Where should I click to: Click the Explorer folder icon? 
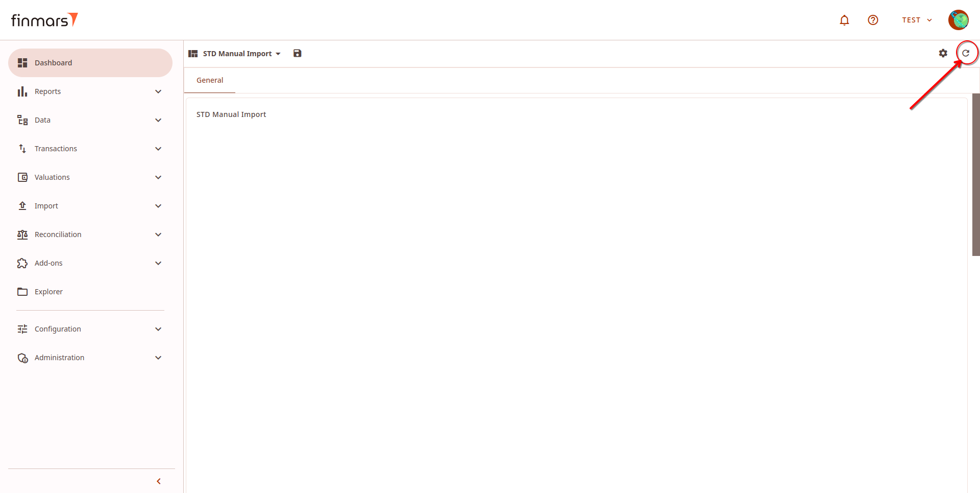pyautogui.click(x=22, y=292)
